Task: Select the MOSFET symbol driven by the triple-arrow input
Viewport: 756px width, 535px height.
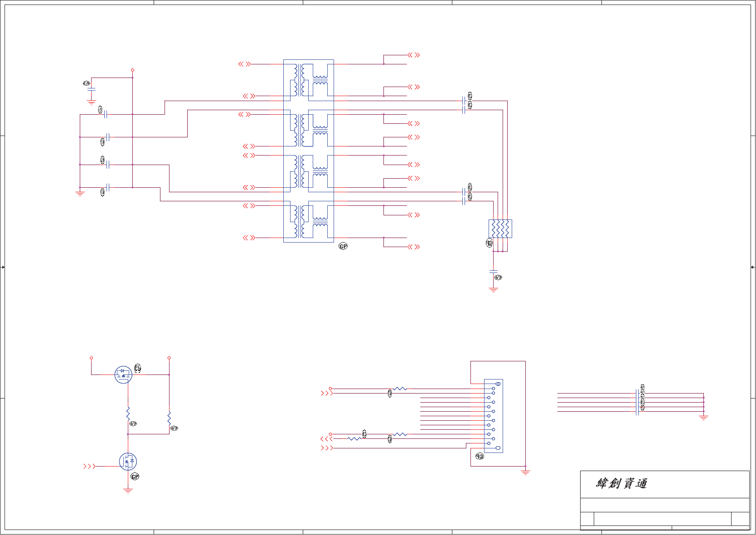Action: point(128,462)
